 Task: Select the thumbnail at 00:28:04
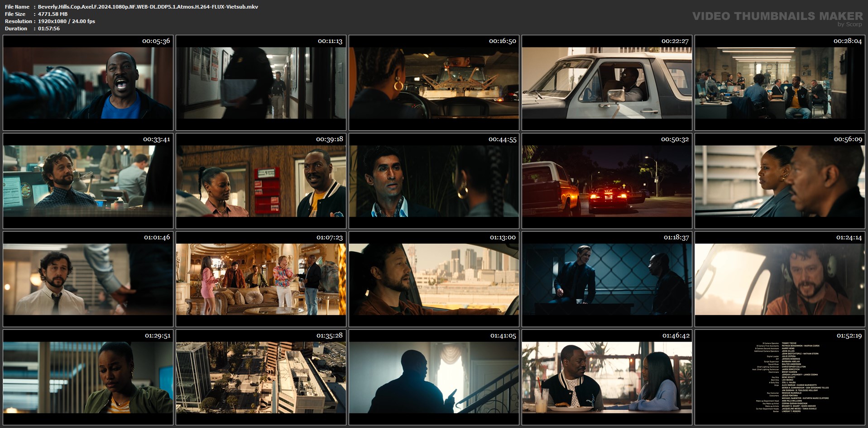pos(780,83)
